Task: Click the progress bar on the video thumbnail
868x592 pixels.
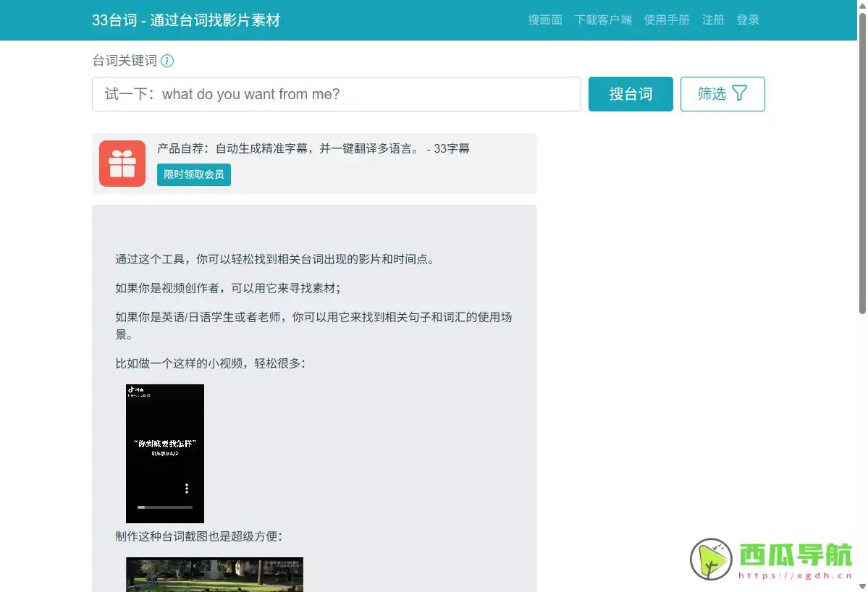Action: pyautogui.click(x=164, y=507)
